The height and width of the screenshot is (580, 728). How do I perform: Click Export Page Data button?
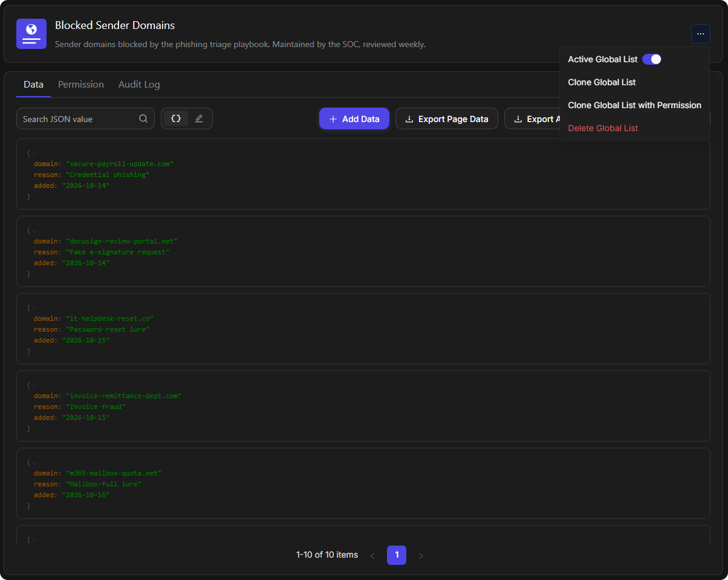coord(447,118)
